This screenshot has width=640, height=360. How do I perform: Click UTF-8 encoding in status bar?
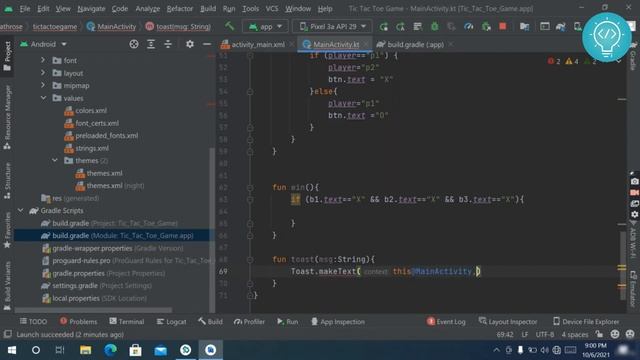pyautogui.click(x=544, y=334)
